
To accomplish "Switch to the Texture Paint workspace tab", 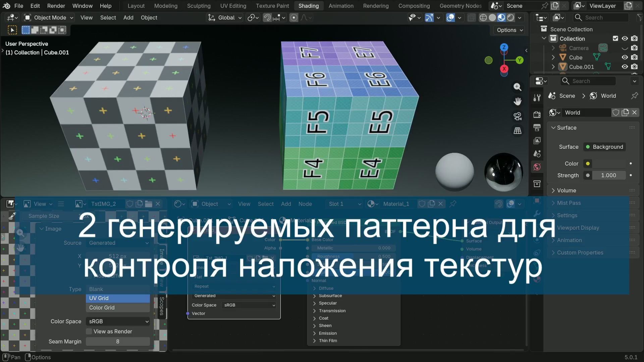I will 272,6.
